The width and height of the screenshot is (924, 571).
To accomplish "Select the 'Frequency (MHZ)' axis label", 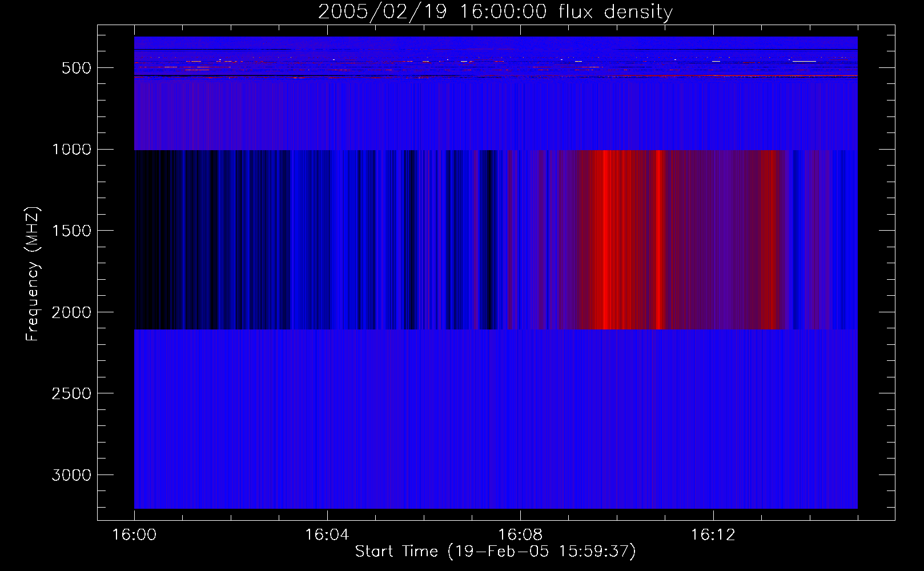I will (x=33, y=274).
